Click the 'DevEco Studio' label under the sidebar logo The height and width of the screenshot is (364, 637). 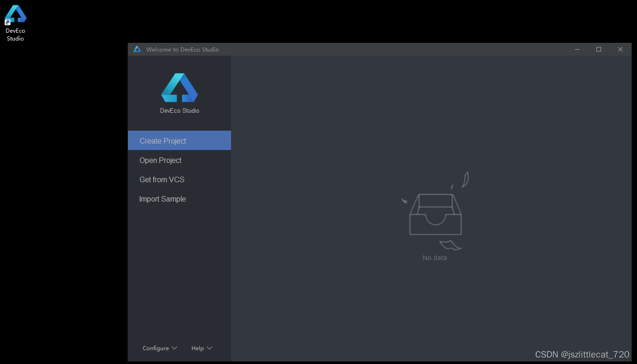point(180,110)
